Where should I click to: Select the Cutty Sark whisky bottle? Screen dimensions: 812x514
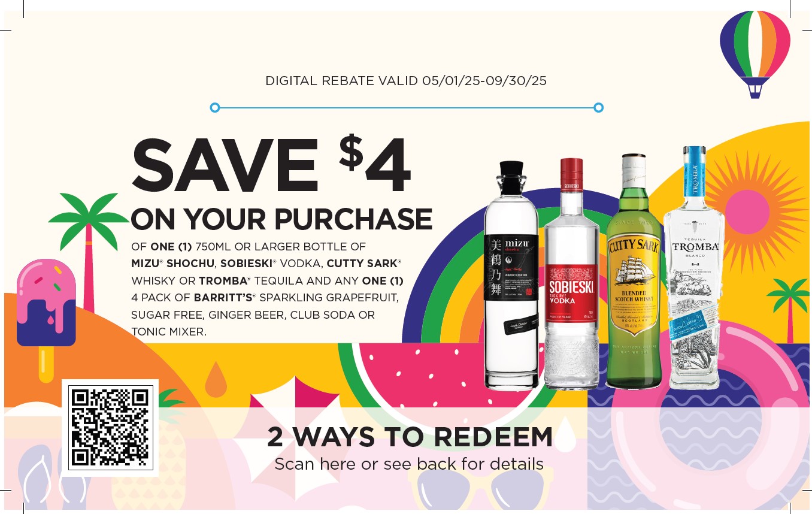pyautogui.click(x=634, y=271)
